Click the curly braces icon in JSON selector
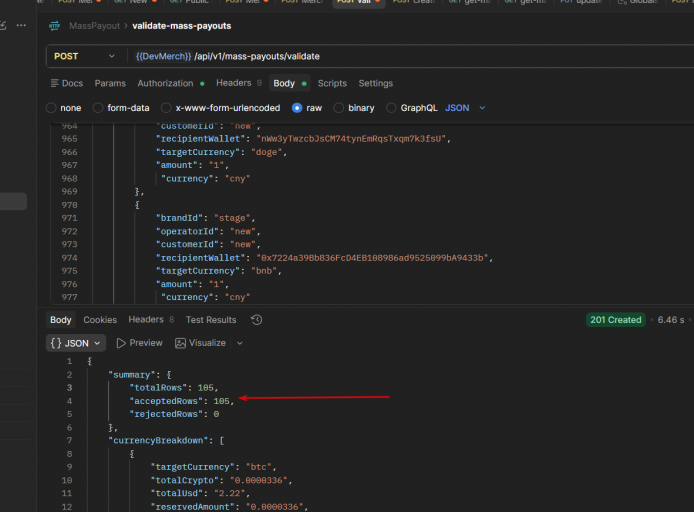 click(x=56, y=343)
